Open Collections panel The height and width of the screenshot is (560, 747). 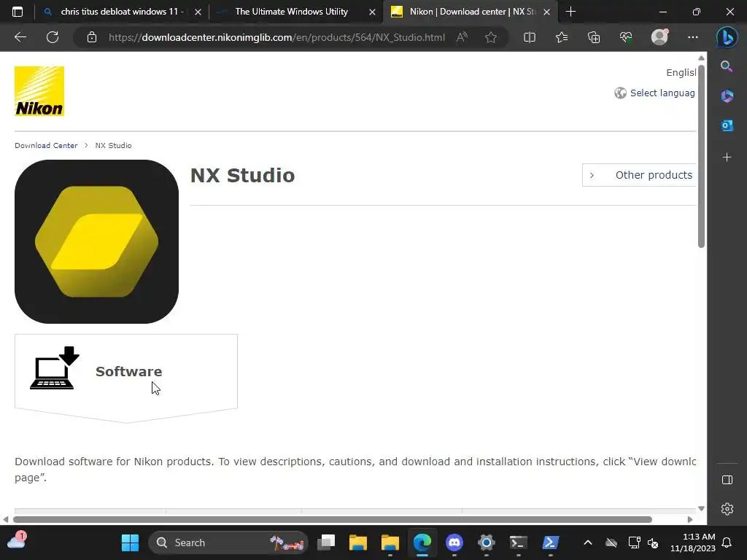(x=594, y=37)
